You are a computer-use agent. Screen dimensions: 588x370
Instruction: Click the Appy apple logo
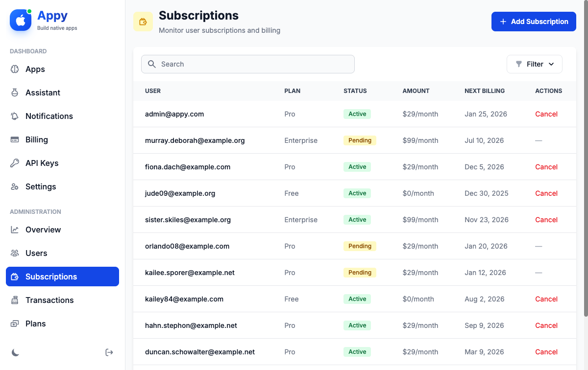coord(20,20)
